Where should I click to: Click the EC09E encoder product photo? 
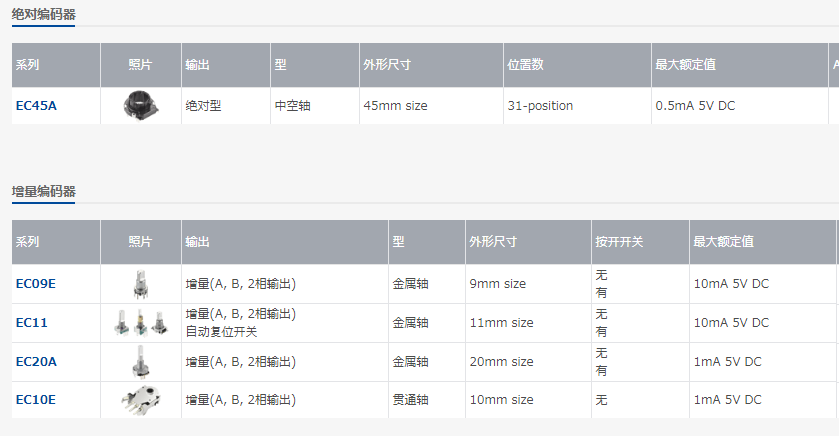140,284
